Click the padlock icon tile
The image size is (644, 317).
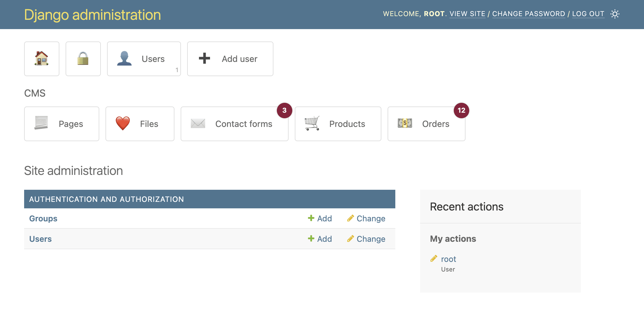click(x=83, y=59)
